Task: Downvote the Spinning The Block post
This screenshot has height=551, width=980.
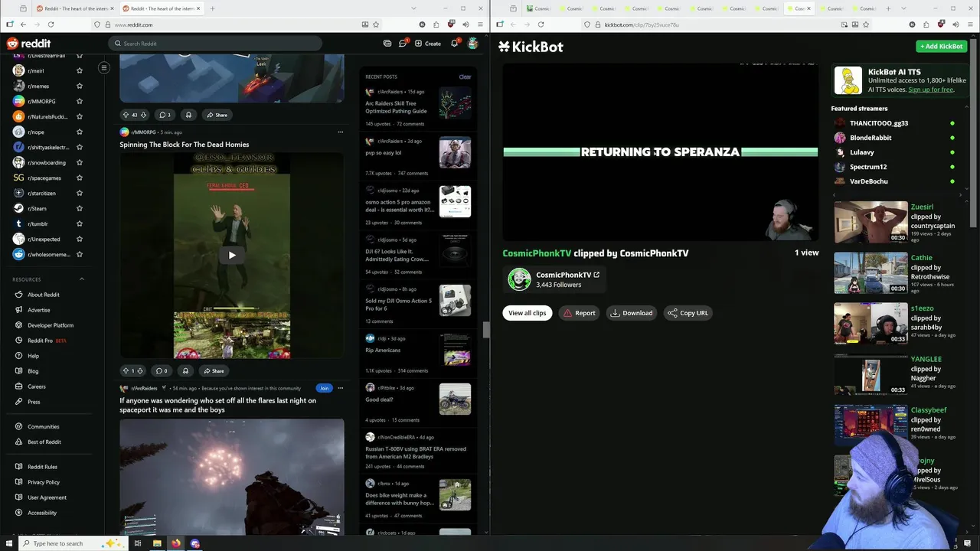Action: pyautogui.click(x=139, y=370)
